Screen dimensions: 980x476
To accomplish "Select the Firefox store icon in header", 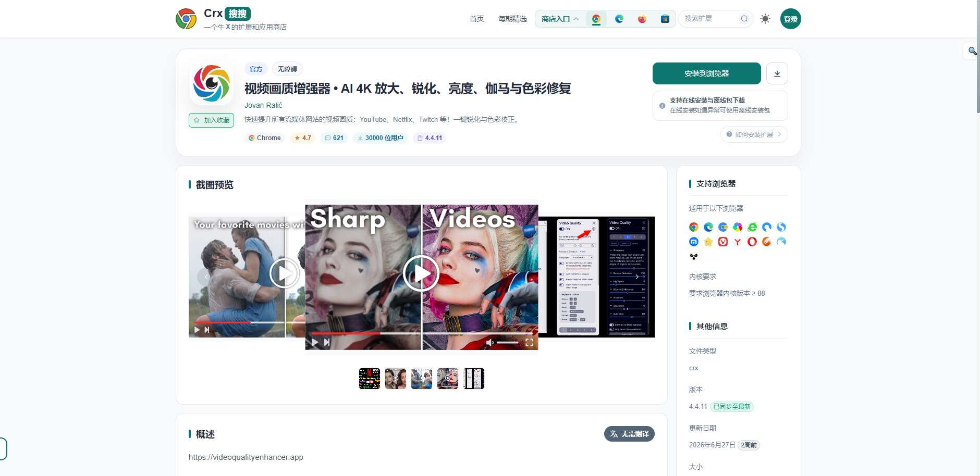I will [x=642, y=19].
